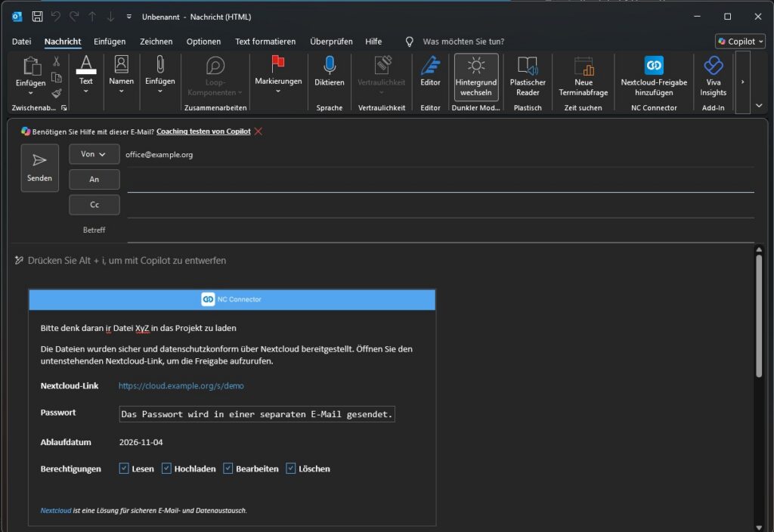Click the message body vertical scrollbar thumb
774x532 pixels.
(x=759, y=316)
